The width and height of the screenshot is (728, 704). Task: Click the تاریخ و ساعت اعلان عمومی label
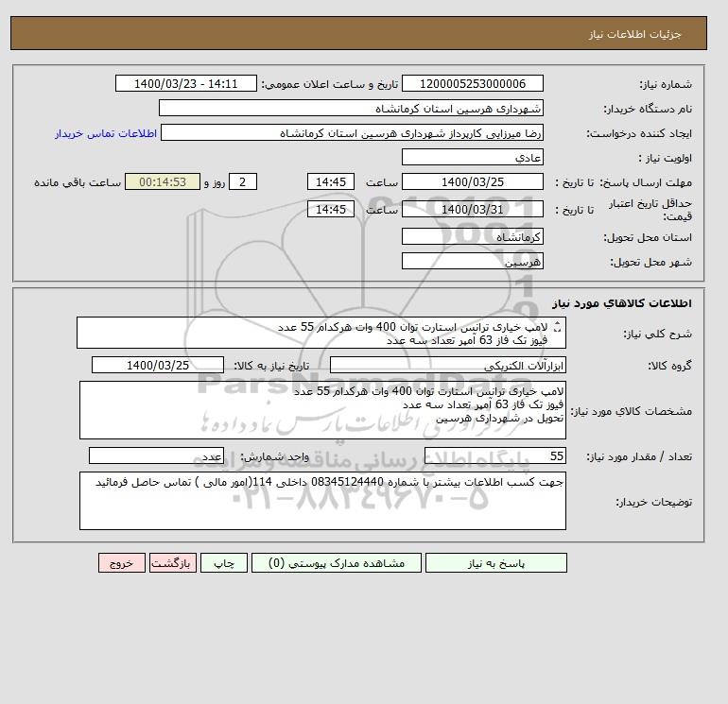(330, 84)
